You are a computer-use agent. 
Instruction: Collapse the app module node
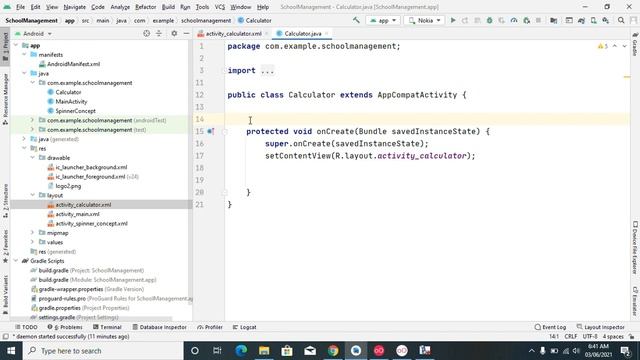point(16,45)
